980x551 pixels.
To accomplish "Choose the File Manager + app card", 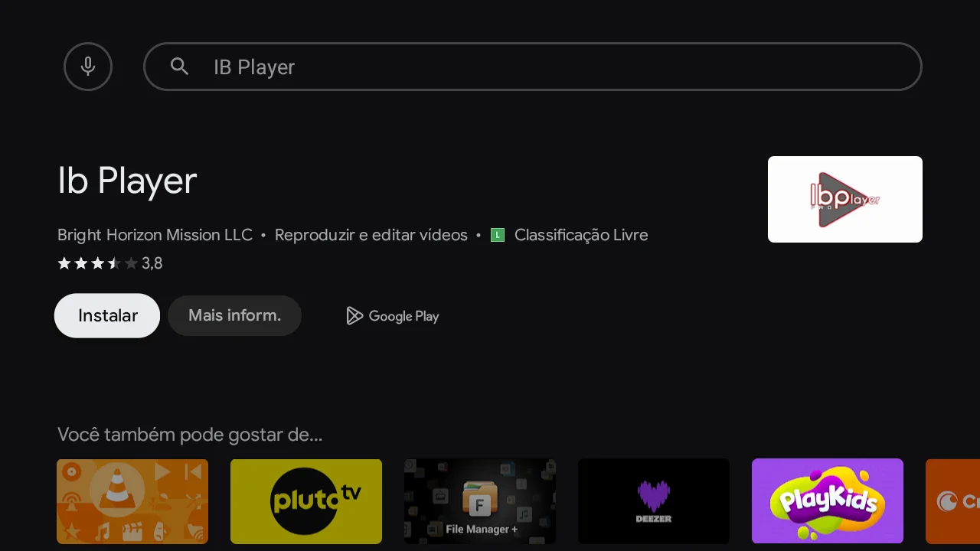I will (480, 501).
